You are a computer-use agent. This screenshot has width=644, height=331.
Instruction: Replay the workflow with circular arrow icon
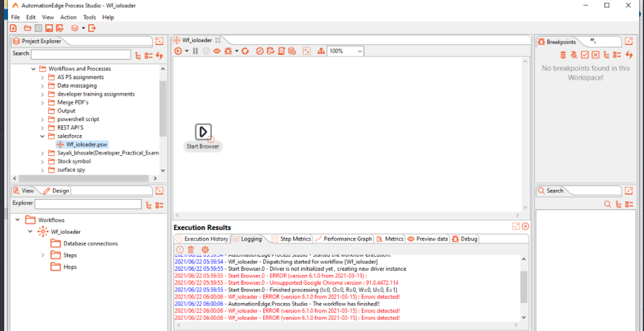pos(246,51)
